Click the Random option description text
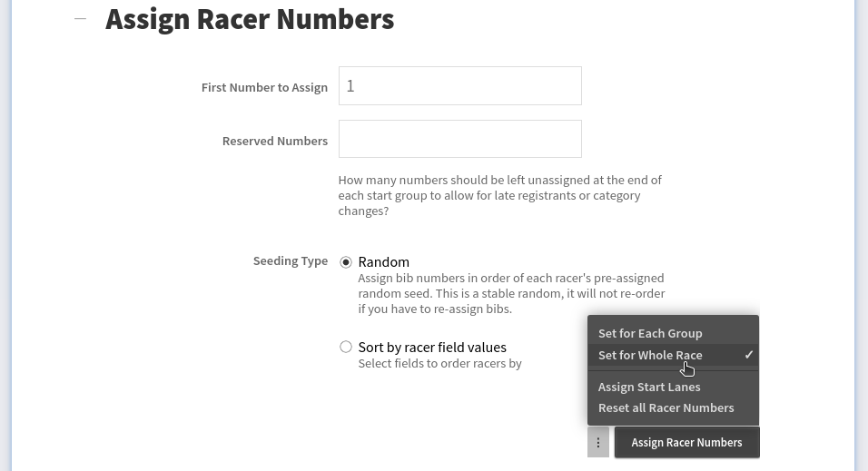The width and height of the screenshot is (868, 471). (x=511, y=293)
